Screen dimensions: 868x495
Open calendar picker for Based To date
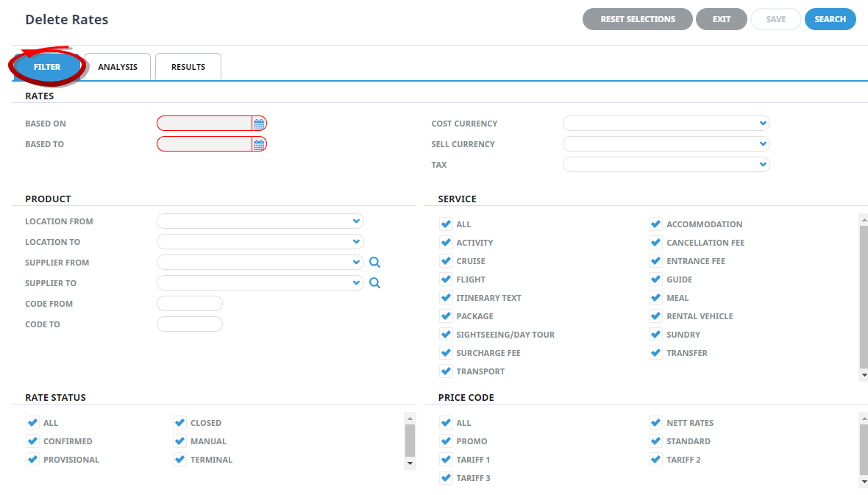[259, 144]
